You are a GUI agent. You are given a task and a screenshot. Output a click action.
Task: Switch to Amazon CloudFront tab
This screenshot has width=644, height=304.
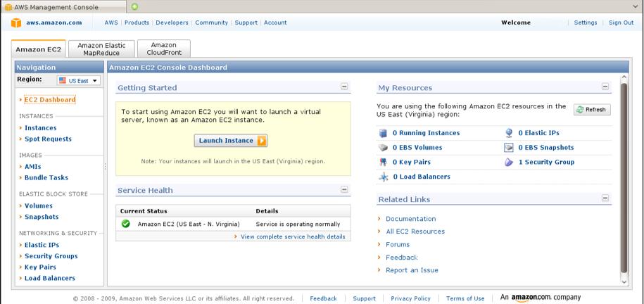(x=164, y=49)
